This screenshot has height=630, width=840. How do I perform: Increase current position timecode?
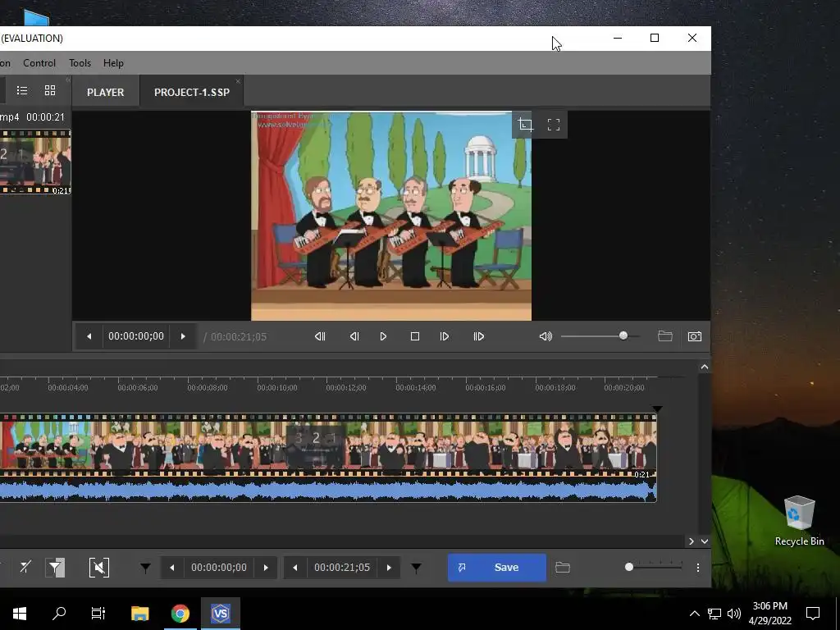click(183, 336)
